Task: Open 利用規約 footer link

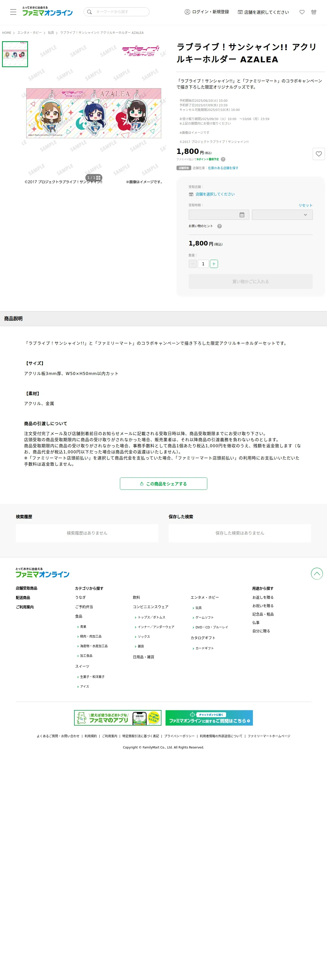Action: [91, 736]
